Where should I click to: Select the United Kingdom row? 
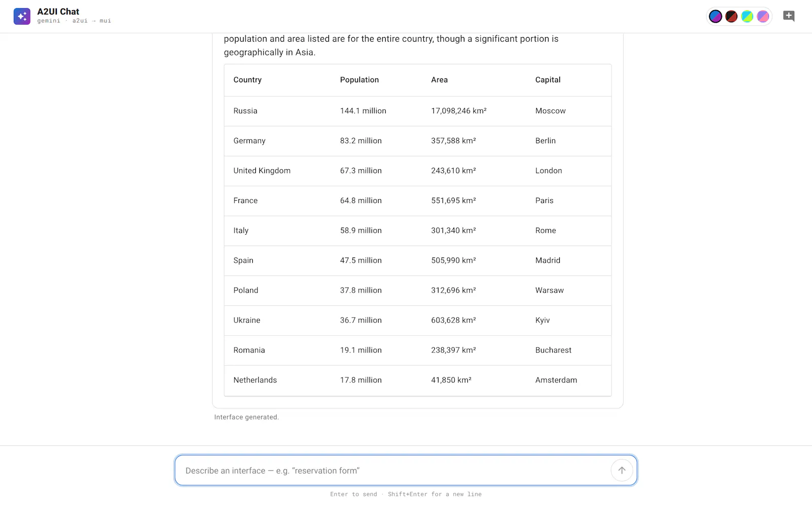(418, 171)
